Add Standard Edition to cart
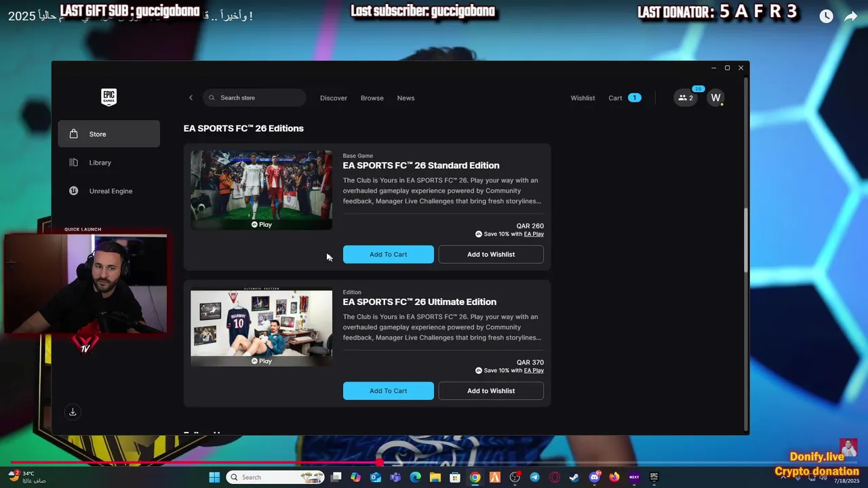 [x=388, y=254]
